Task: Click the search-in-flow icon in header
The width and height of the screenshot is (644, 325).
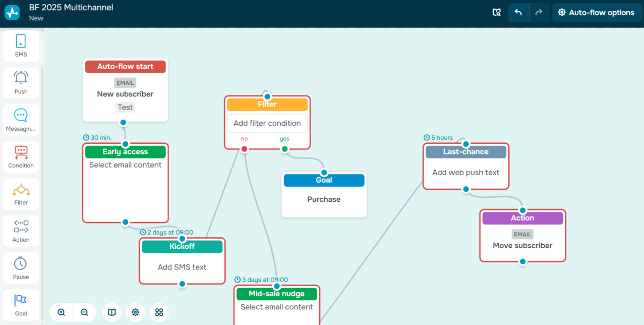Action: [x=497, y=13]
